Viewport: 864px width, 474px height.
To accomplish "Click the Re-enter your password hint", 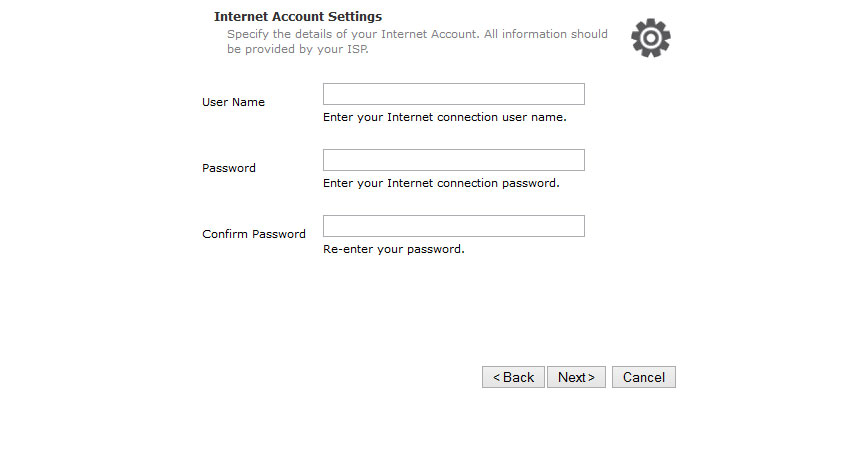I will point(393,249).
